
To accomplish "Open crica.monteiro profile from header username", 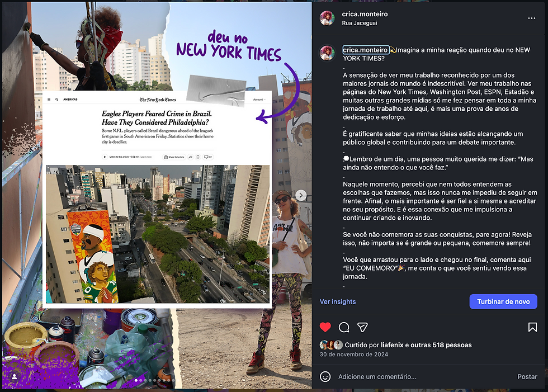I will point(365,14).
